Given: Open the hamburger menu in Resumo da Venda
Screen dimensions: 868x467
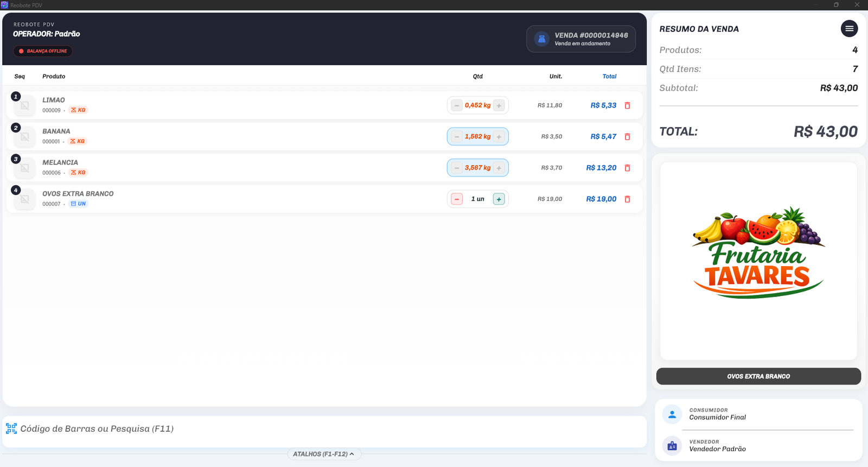Looking at the screenshot, I should click(849, 29).
